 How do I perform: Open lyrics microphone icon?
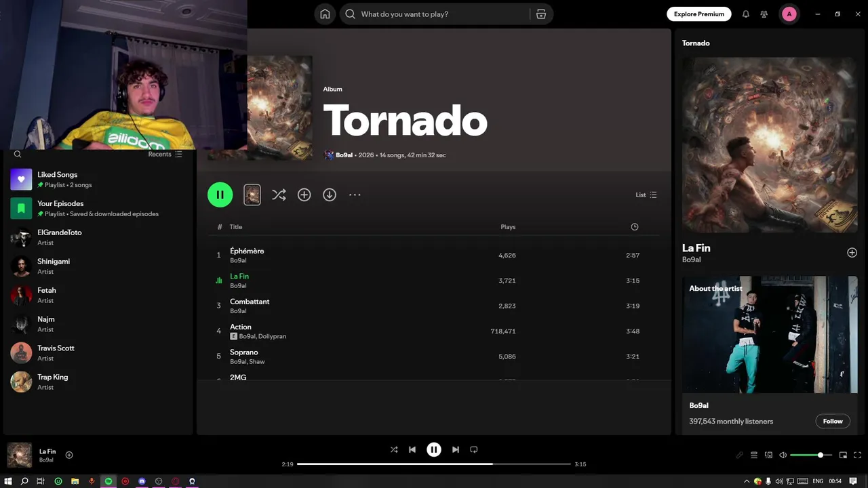(739, 455)
